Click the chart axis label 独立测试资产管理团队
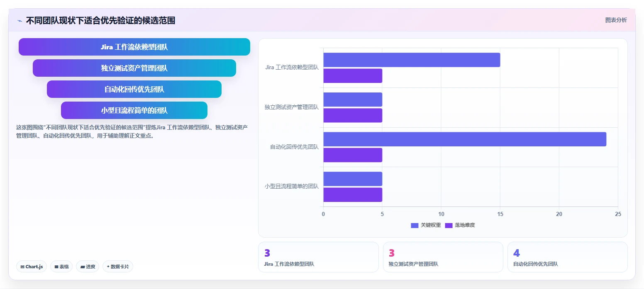Viewport: 644px width, 289px height. click(292, 107)
